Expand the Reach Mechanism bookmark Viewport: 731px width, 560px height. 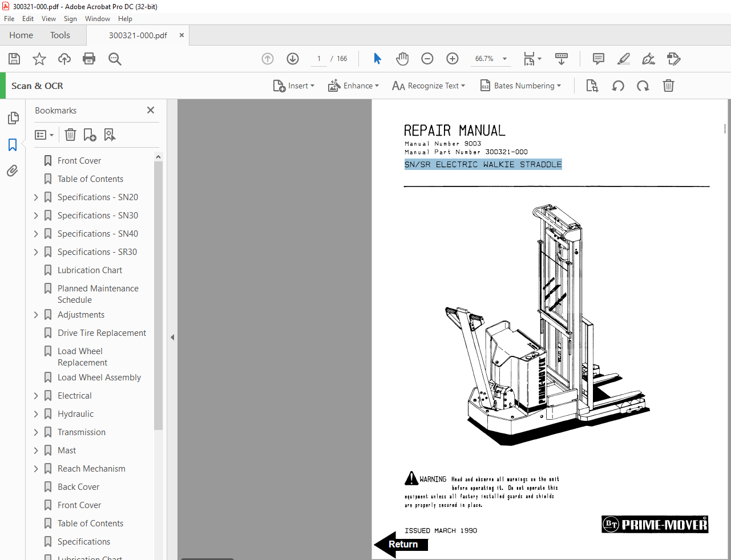[36, 469]
